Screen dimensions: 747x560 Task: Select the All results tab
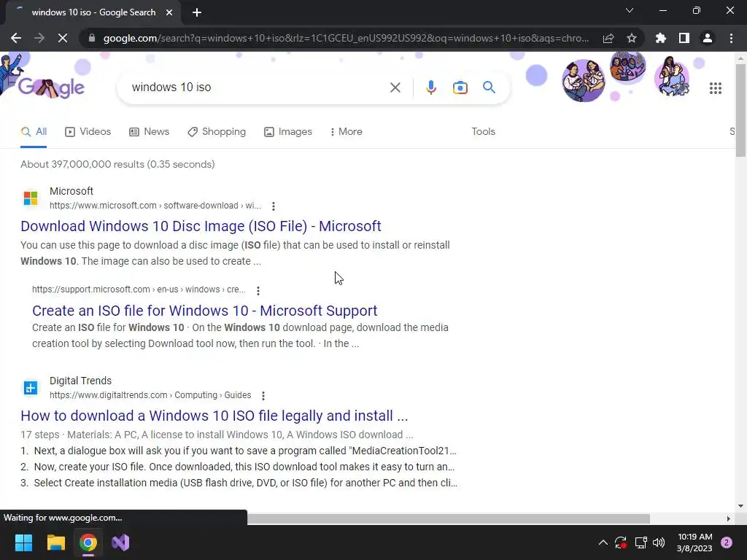click(34, 132)
